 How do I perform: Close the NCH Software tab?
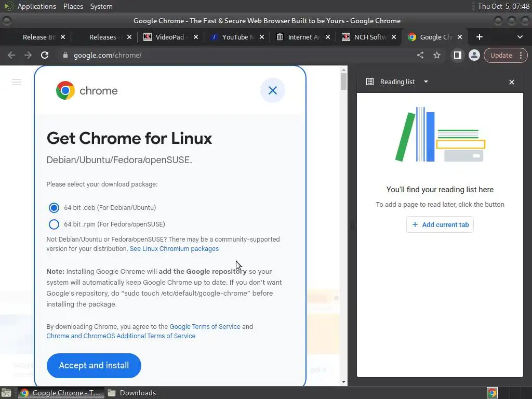point(394,37)
